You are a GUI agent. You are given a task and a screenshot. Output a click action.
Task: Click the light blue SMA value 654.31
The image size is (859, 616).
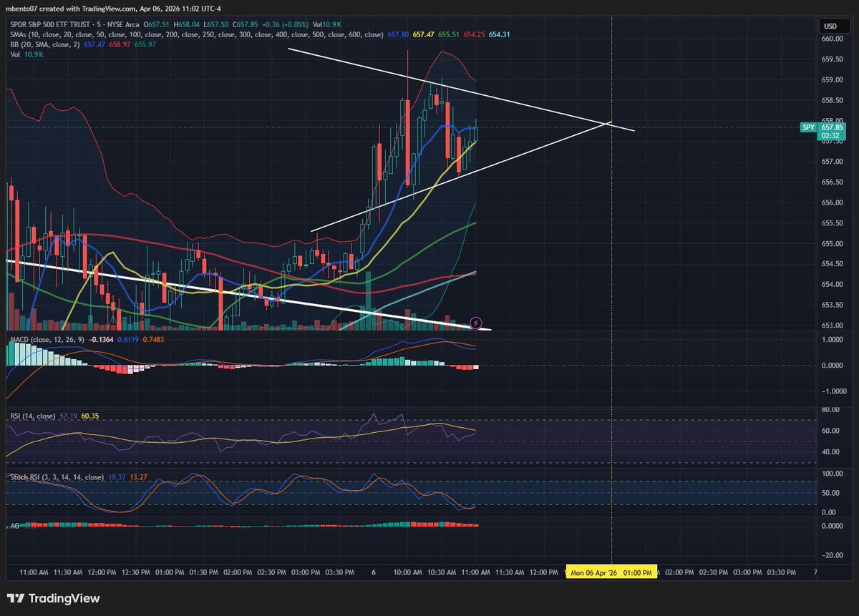(500, 34)
